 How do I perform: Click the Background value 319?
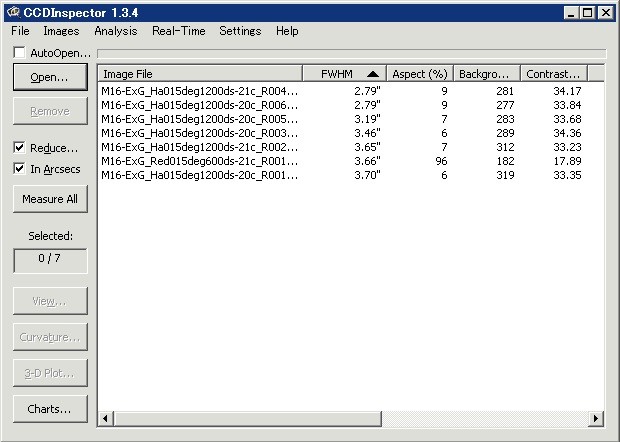pyautogui.click(x=505, y=175)
